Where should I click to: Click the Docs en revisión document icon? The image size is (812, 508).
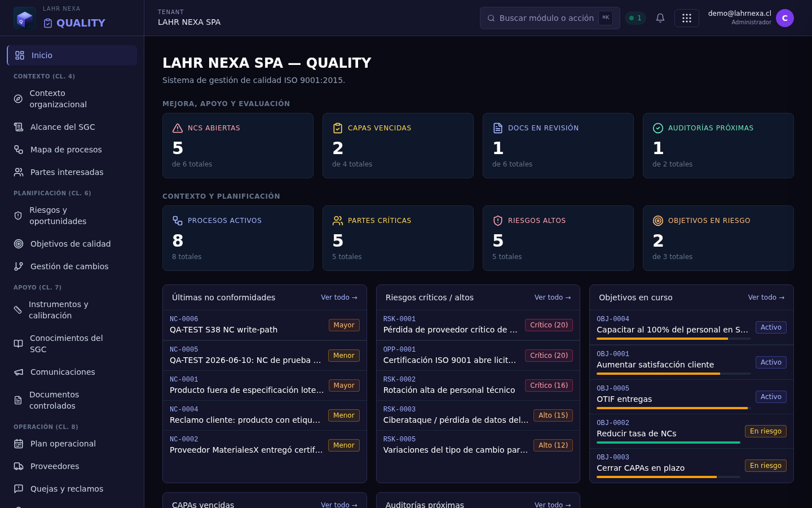498,128
